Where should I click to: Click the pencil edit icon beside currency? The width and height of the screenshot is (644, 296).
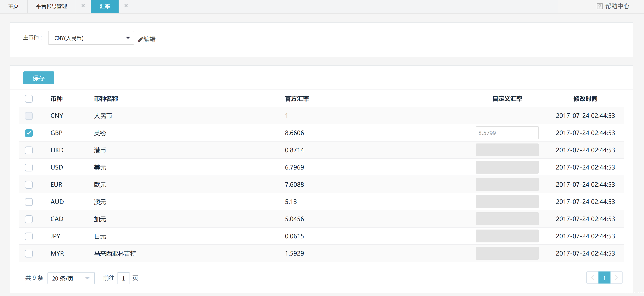tap(140, 39)
